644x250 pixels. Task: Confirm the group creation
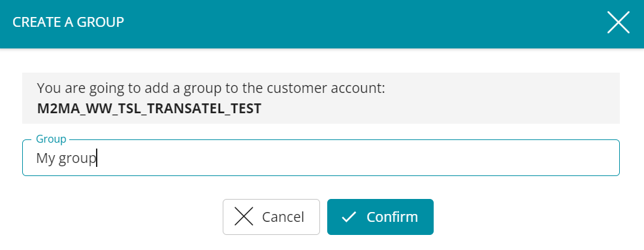pyautogui.click(x=380, y=217)
